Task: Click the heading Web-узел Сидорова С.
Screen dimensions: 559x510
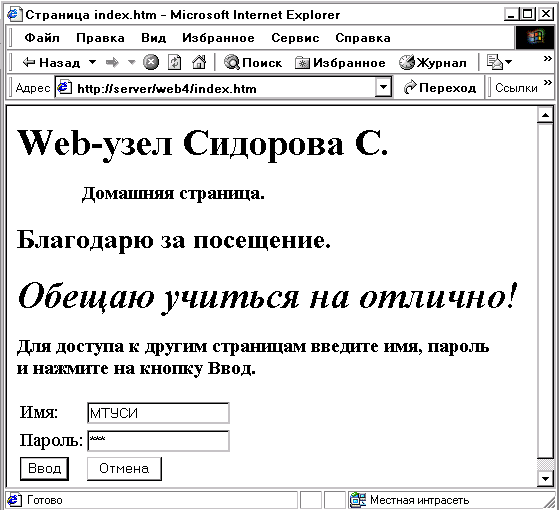Action: point(202,144)
